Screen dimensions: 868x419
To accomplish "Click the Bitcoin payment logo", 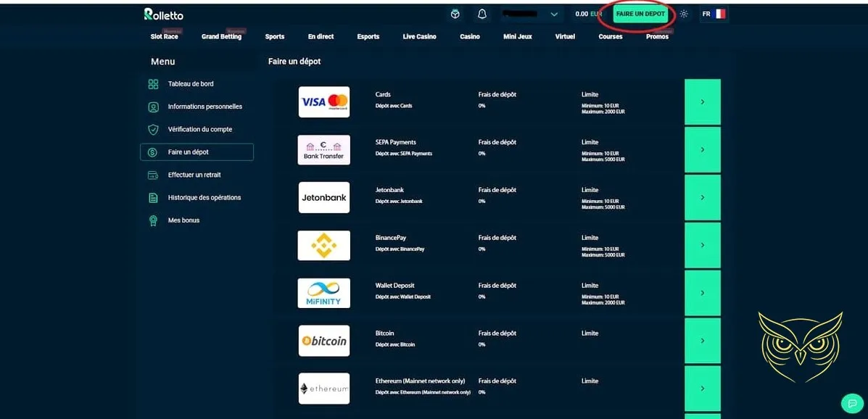I will [324, 341].
